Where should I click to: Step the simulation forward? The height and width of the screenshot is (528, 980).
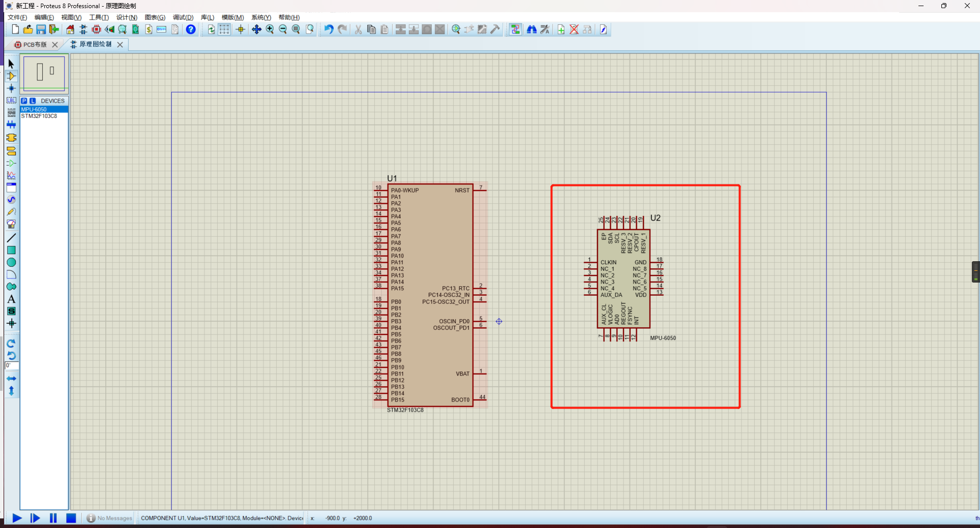(35, 518)
